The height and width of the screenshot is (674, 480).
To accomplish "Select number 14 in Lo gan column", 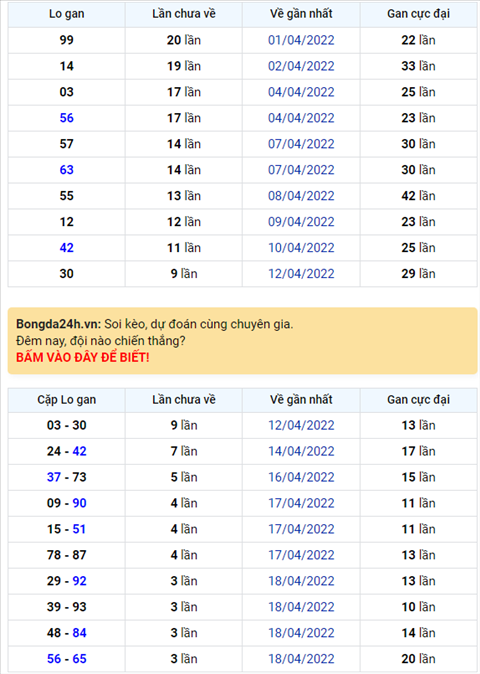I will 67,66.
